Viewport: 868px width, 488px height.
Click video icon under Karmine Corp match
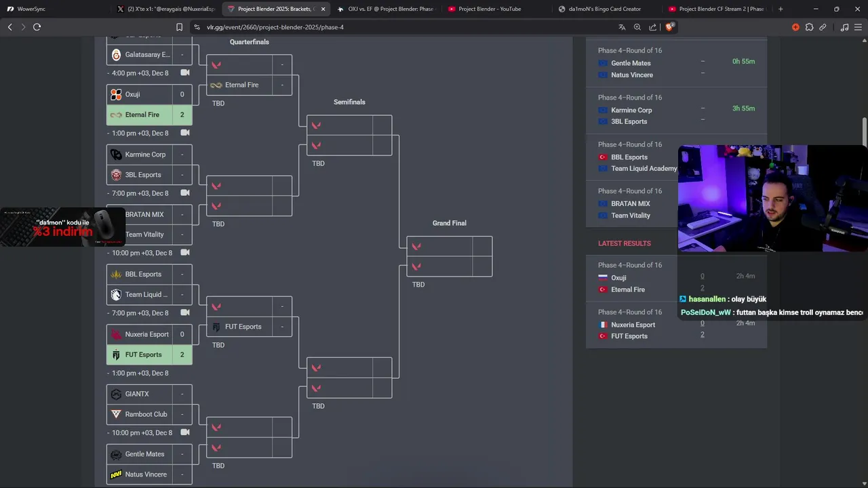[x=184, y=193]
